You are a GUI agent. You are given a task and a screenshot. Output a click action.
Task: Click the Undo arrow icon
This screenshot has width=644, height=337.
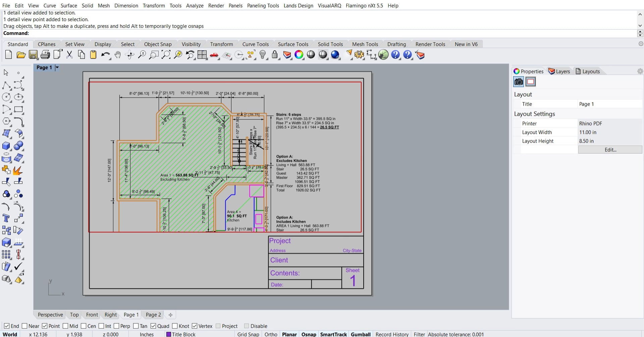tap(105, 55)
